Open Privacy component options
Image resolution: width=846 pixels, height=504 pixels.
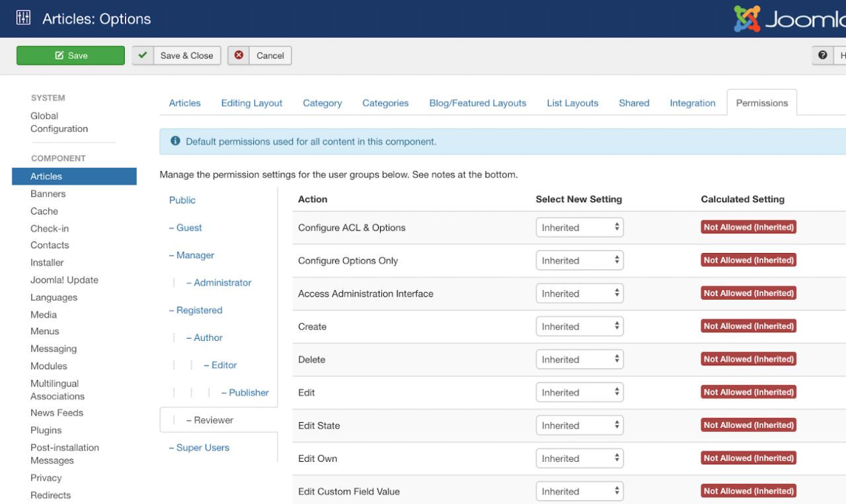(x=46, y=478)
